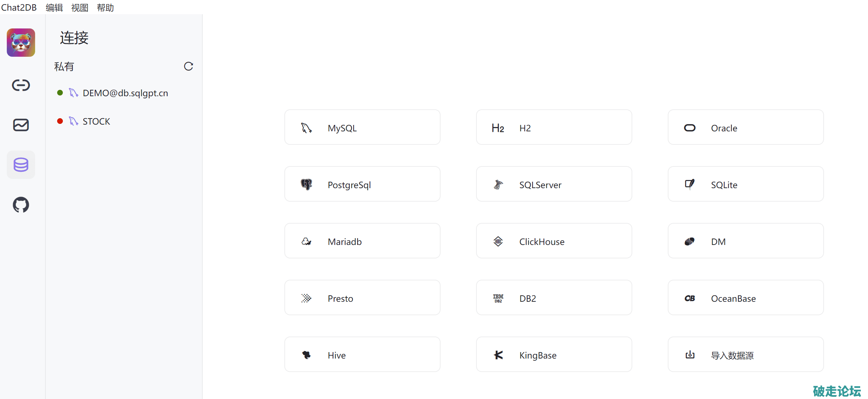Click the PostgreSql elephant icon

click(x=306, y=185)
